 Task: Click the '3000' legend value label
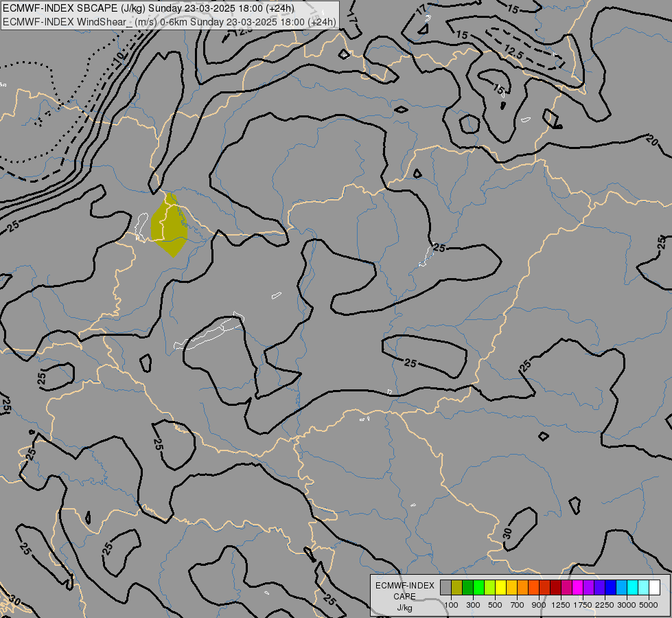pyautogui.click(x=627, y=605)
